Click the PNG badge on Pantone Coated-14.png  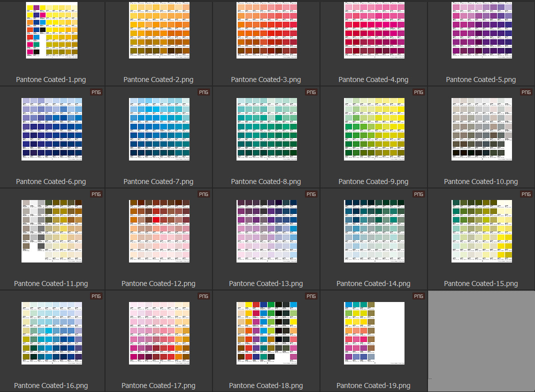418,194
